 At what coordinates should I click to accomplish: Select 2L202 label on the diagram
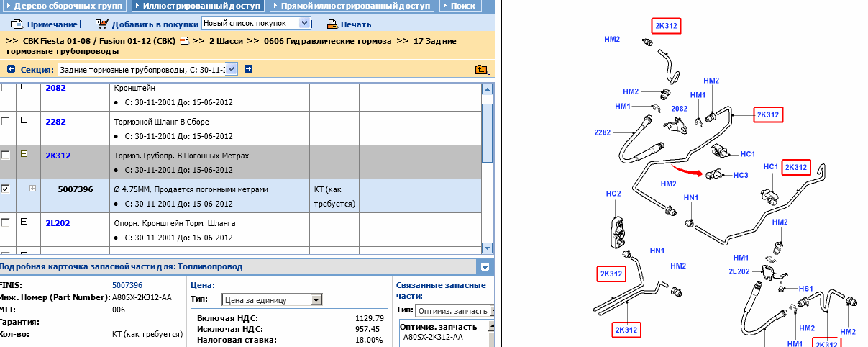(739, 271)
